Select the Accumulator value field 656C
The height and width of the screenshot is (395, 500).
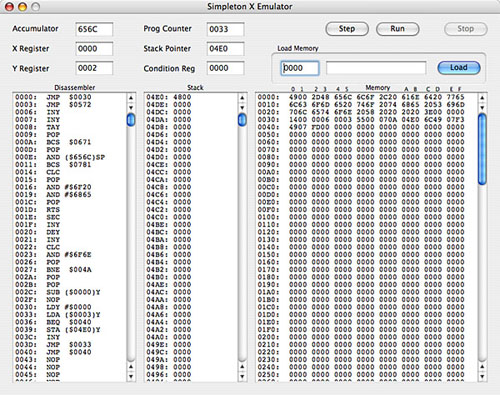(x=94, y=29)
